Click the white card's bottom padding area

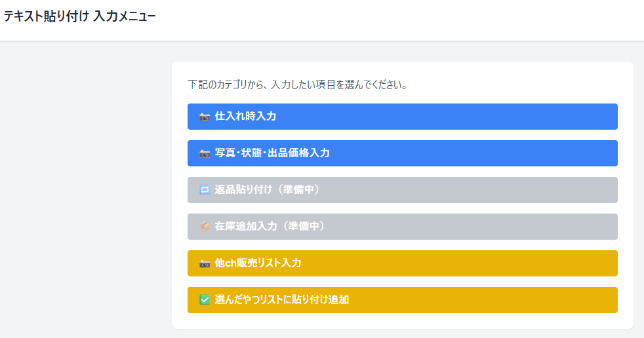(402, 321)
